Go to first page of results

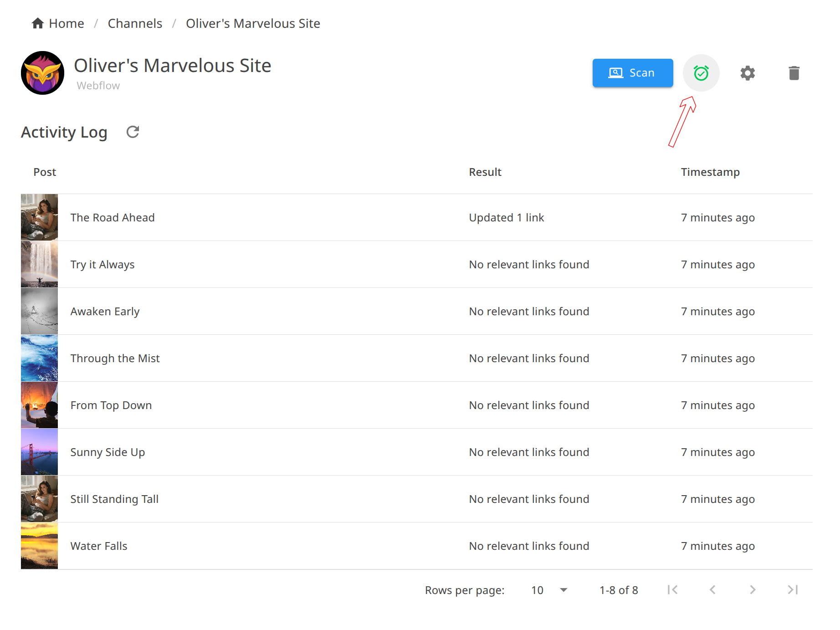pos(672,590)
